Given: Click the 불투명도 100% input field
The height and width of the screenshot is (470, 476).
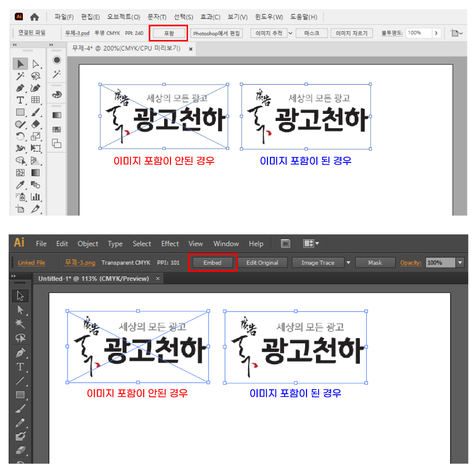Looking at the screenshot, I should 419,33.
